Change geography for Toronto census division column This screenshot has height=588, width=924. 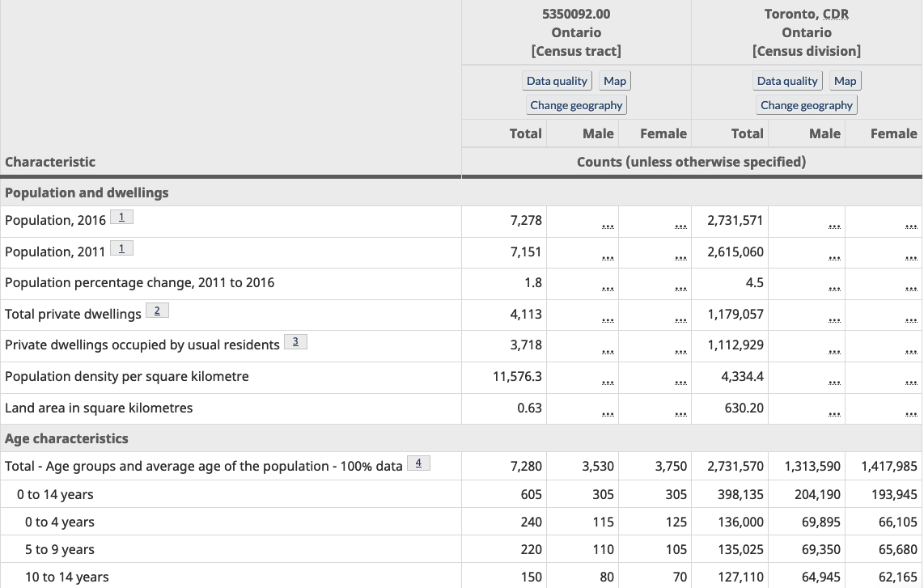click(x=806, y=105)
